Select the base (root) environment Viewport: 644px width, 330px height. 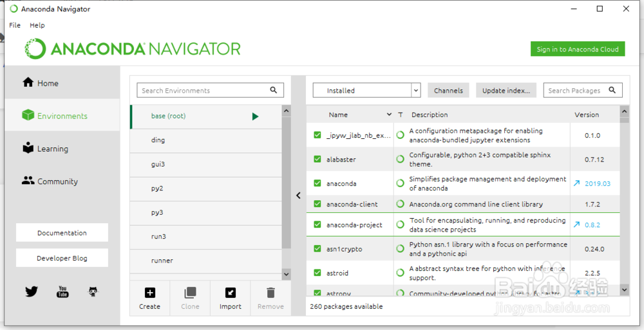point(206,116)
